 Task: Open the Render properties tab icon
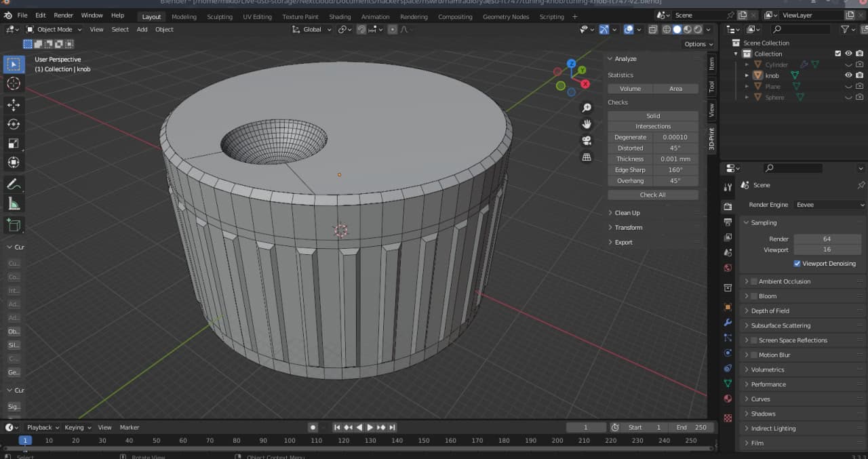click(728, 206)
